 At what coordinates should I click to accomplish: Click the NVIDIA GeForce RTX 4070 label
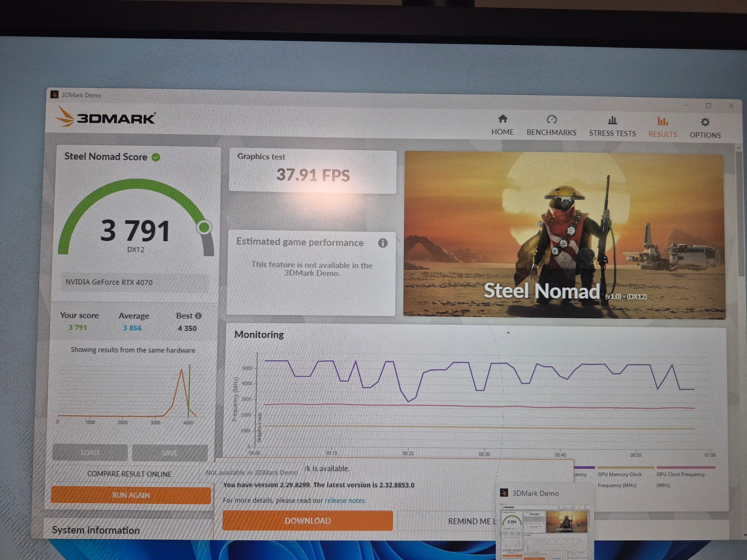click(x=109, y=282)
